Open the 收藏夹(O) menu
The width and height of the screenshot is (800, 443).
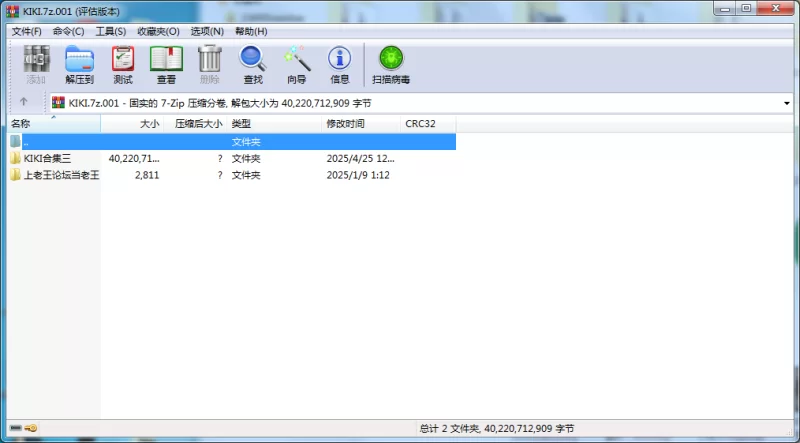coord(158,32)
